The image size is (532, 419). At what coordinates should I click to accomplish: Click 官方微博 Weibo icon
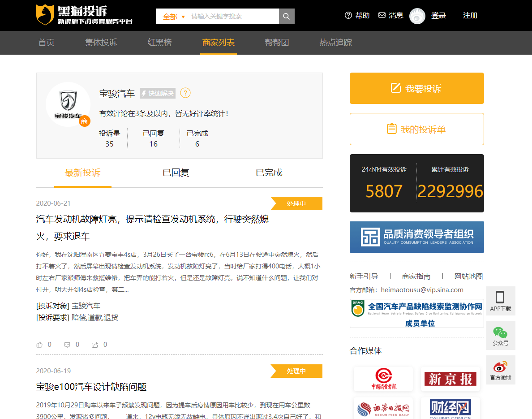point(501,370)
